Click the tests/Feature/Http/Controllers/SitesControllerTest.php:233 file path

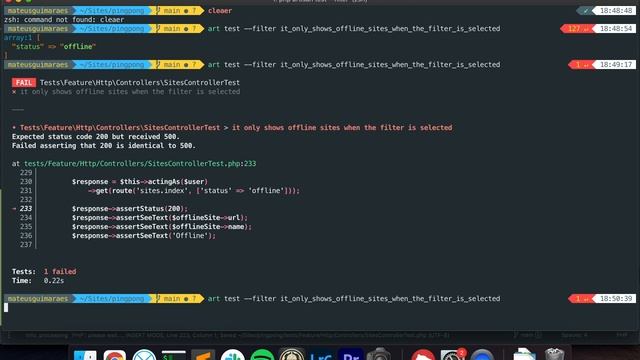140,164
